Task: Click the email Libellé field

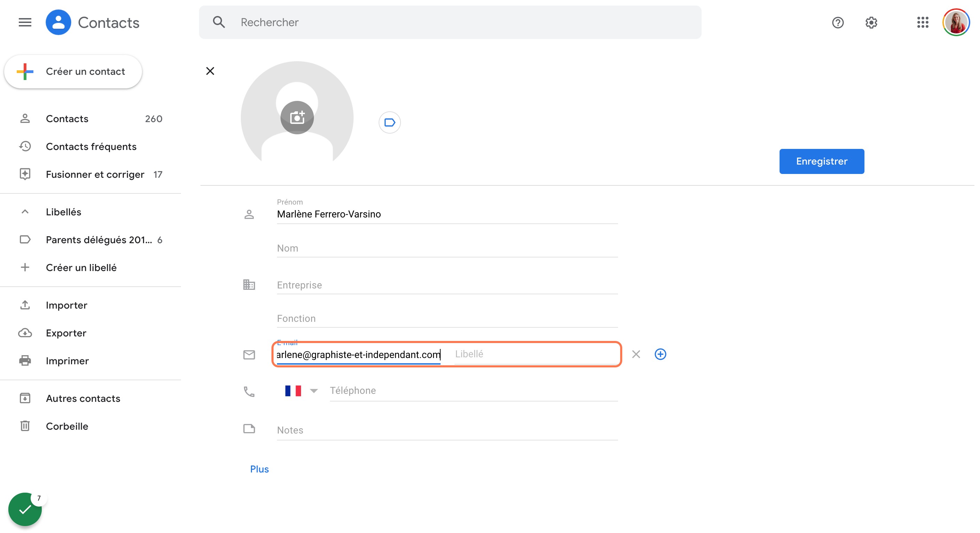Action: (536, 354)
